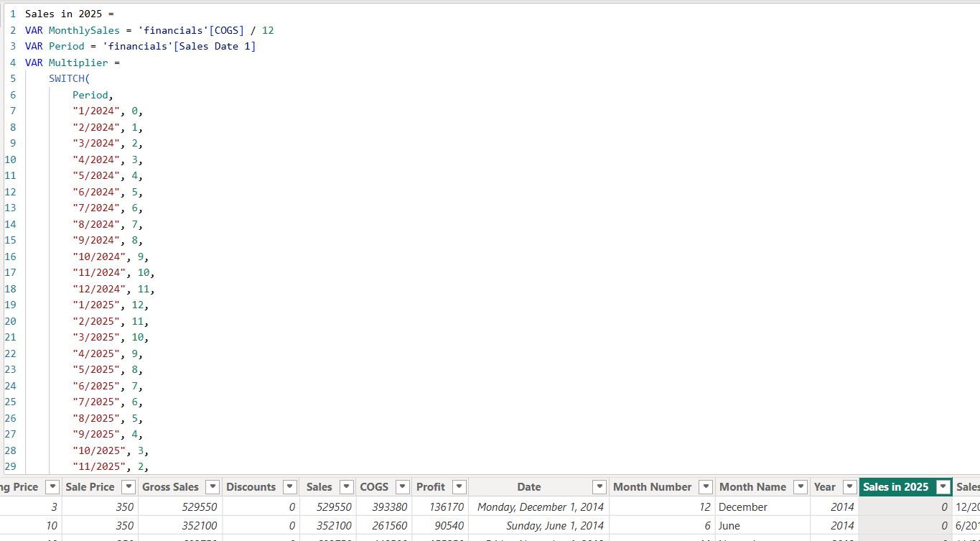The height and width of the screenshot is (541, 980).
Task: Click the COGS cell with value 261560
Action: coord(384,526)
